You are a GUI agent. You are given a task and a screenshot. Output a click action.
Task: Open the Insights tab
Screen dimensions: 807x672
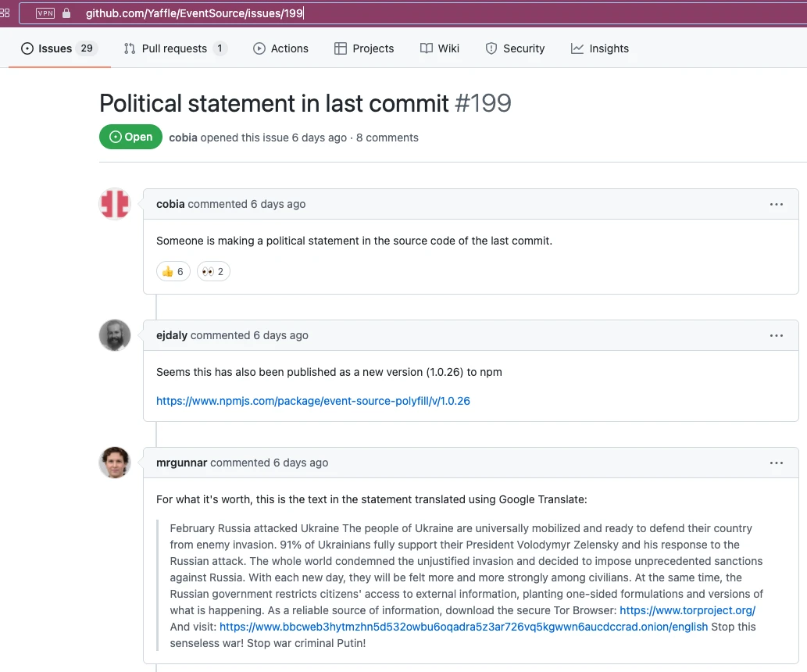(600, 48)
